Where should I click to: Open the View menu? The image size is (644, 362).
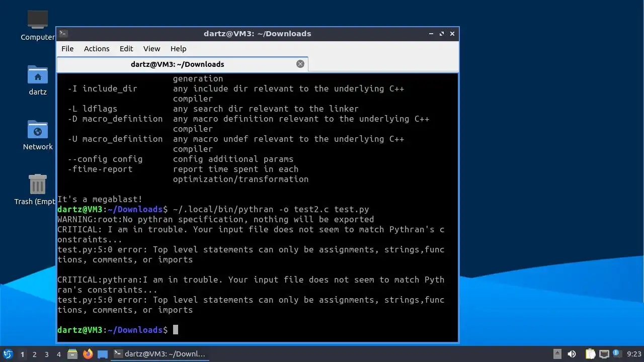pyautogui.click(x=151, y=49)
